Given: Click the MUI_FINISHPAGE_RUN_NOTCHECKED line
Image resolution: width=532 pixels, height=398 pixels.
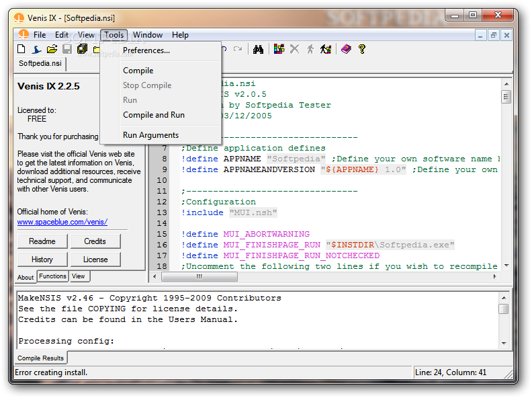Looking at the screenshot, I should pos(280,255).
